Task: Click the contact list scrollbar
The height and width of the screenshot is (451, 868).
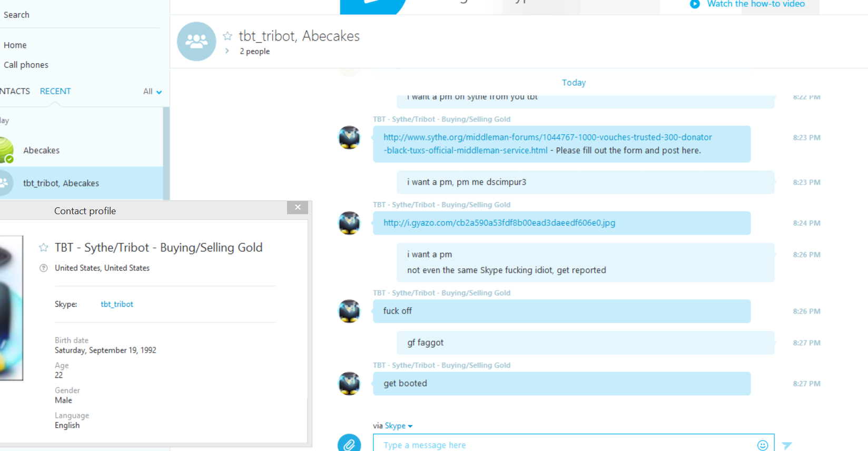Action: coord(166,153)
